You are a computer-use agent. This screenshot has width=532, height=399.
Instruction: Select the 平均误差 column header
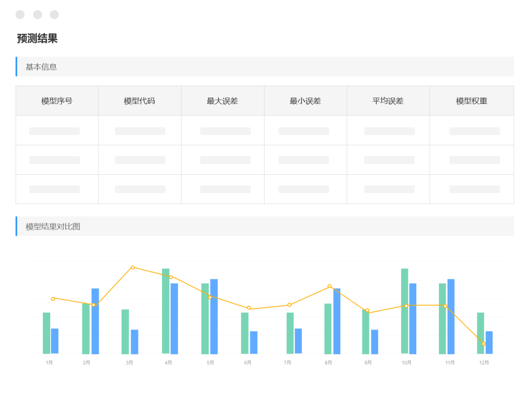tap(388, 101)
